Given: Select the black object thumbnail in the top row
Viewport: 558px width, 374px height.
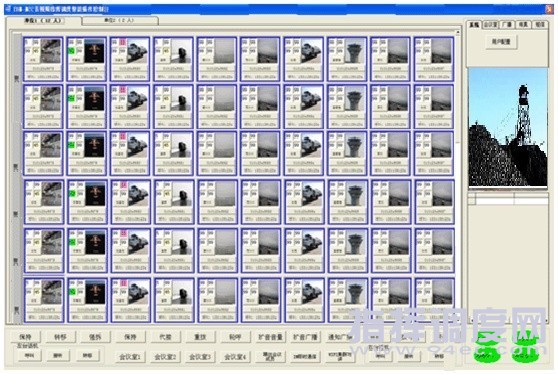Looking at the screenshot, I should (181, 52).
